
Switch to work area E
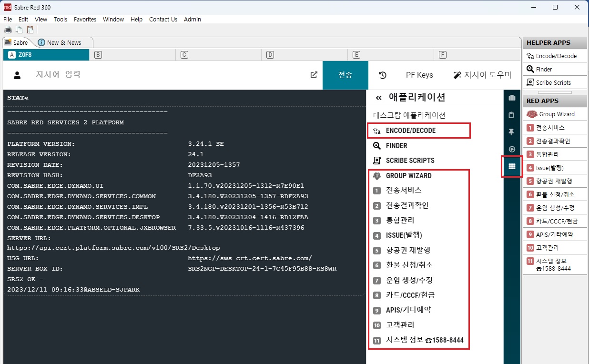391,55
